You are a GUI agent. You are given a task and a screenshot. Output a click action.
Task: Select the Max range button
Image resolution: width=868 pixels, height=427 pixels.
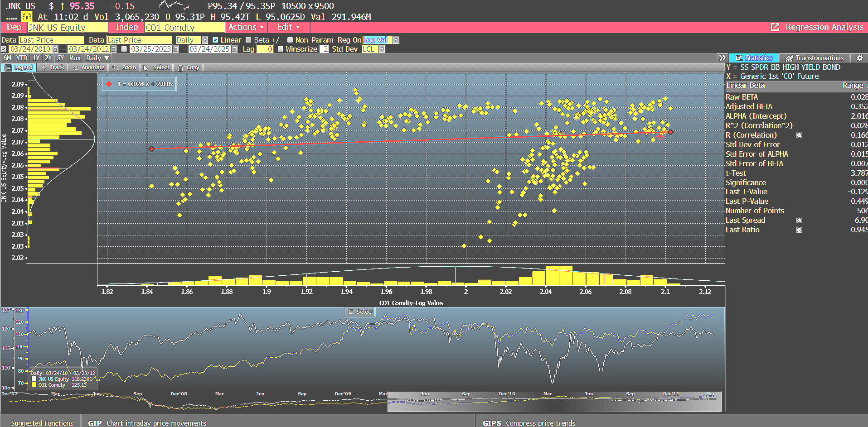click(x=75, y=58)
